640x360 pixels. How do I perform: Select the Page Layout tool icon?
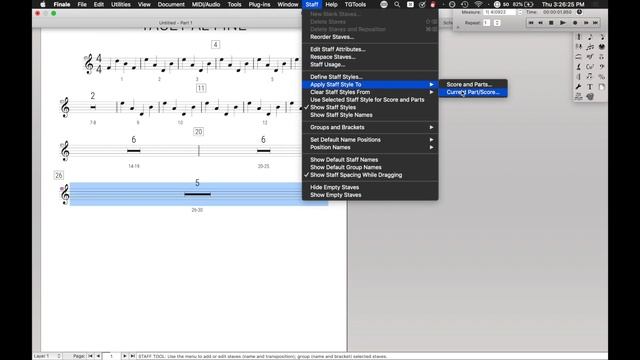601,87
